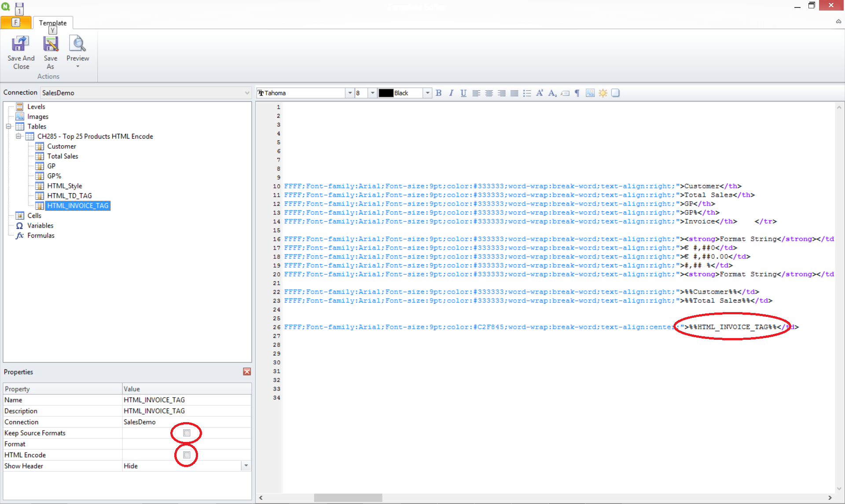Click the Formulas fx icon
The height and width of the screenshot is (504, 845).
point(20,235)
